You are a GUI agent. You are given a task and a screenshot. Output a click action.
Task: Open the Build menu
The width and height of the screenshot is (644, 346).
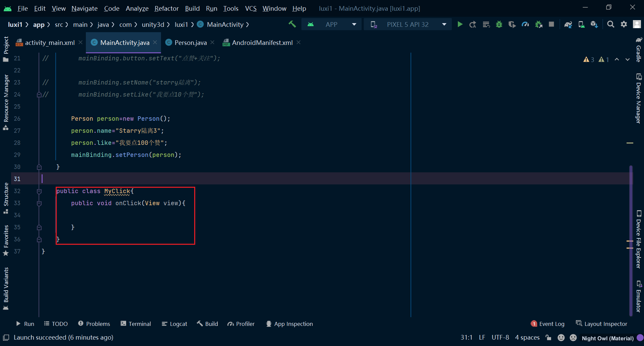[192, 8]
